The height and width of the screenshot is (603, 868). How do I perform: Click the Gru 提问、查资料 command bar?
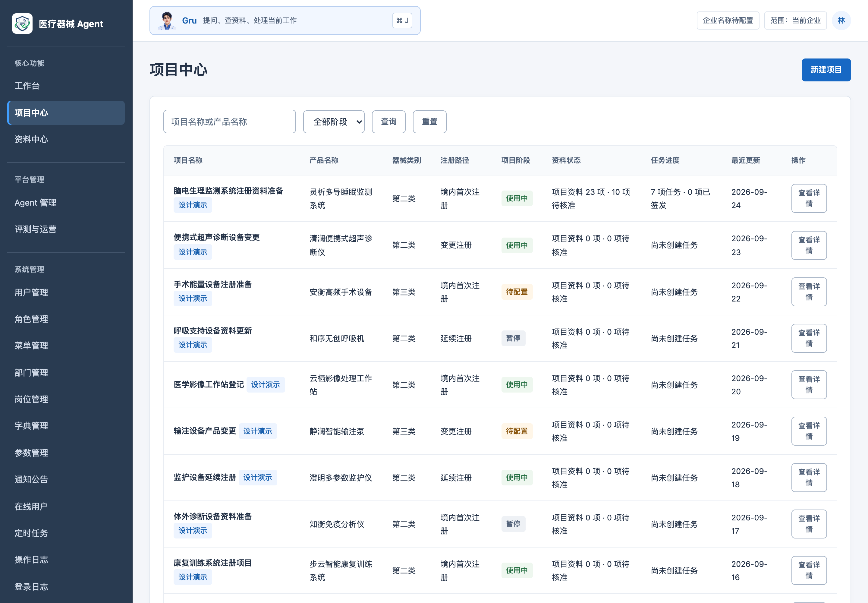[x=285, y=21]
